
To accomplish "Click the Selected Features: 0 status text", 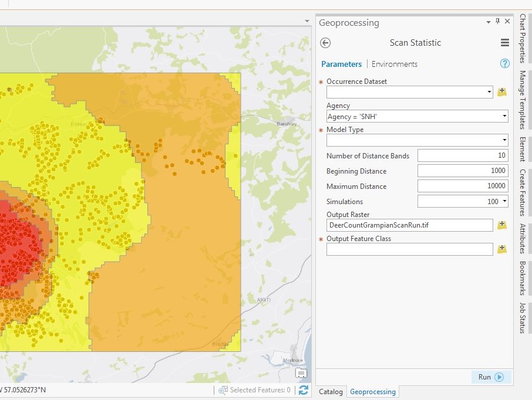I will (260, 390).
